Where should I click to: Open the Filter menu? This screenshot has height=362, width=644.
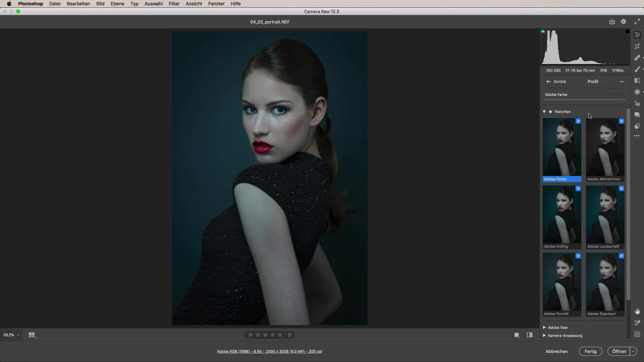(174, 4)
